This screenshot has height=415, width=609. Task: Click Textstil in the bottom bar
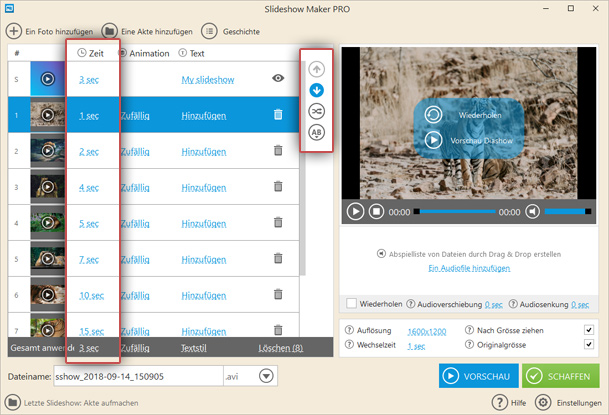coord(194,348)
